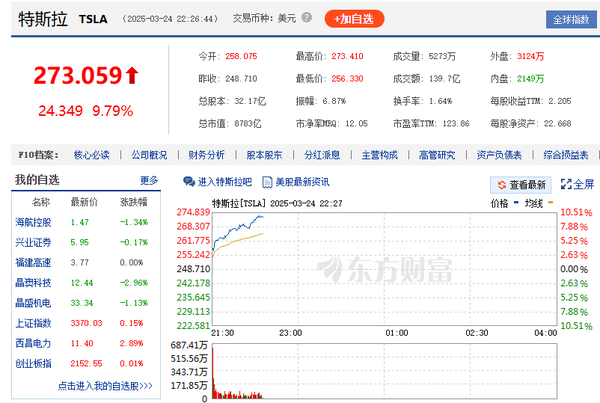
Task: Click 每股净资产 value 22.668
Action: coord(558,124)
